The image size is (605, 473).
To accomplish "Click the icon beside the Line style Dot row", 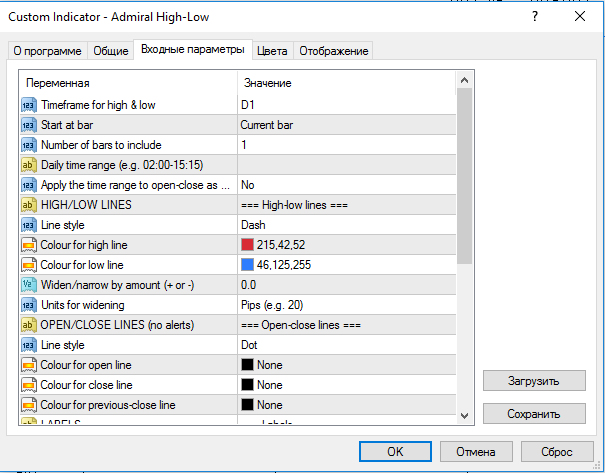I will point(29,345).
